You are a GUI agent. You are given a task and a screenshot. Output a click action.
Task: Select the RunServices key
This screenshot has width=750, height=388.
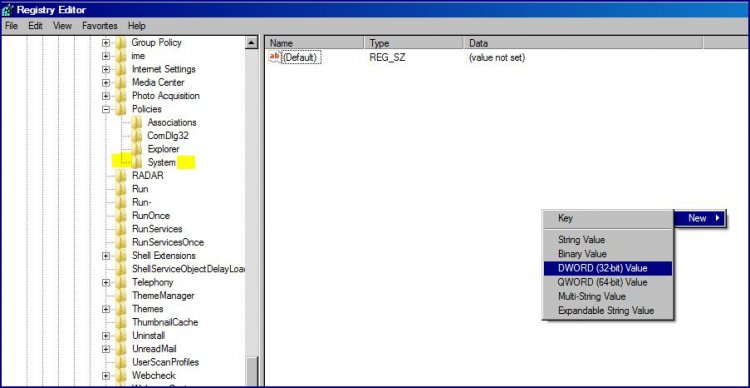point(157,229)
